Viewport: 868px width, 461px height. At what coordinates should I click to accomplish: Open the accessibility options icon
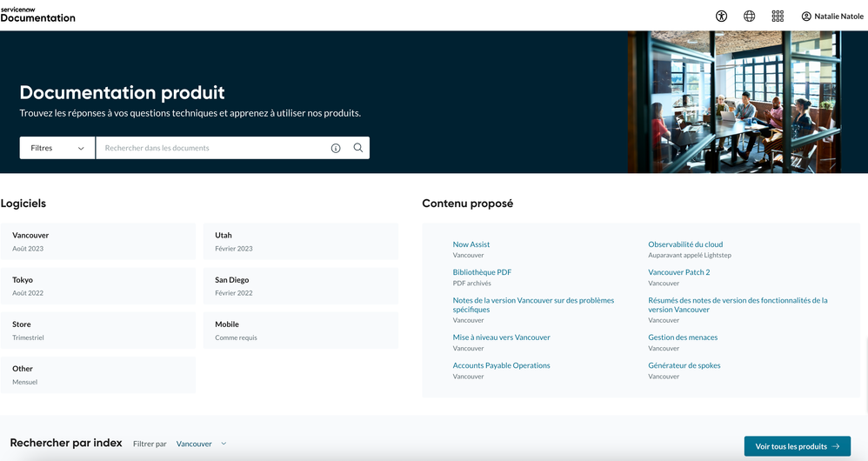click(721, 16)
